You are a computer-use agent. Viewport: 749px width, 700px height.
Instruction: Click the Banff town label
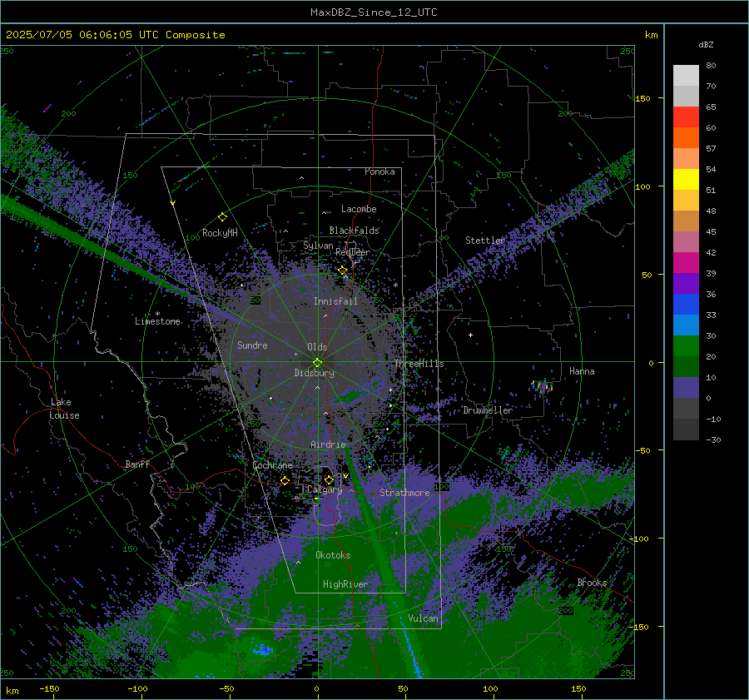[137, 464]
